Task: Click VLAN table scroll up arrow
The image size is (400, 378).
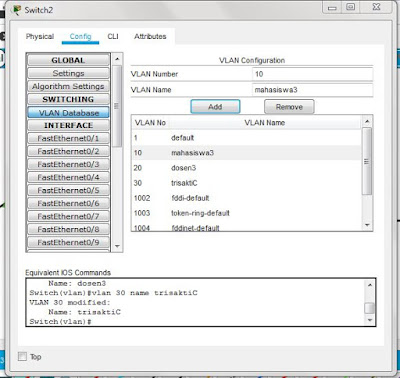Action: click(367, 121)
